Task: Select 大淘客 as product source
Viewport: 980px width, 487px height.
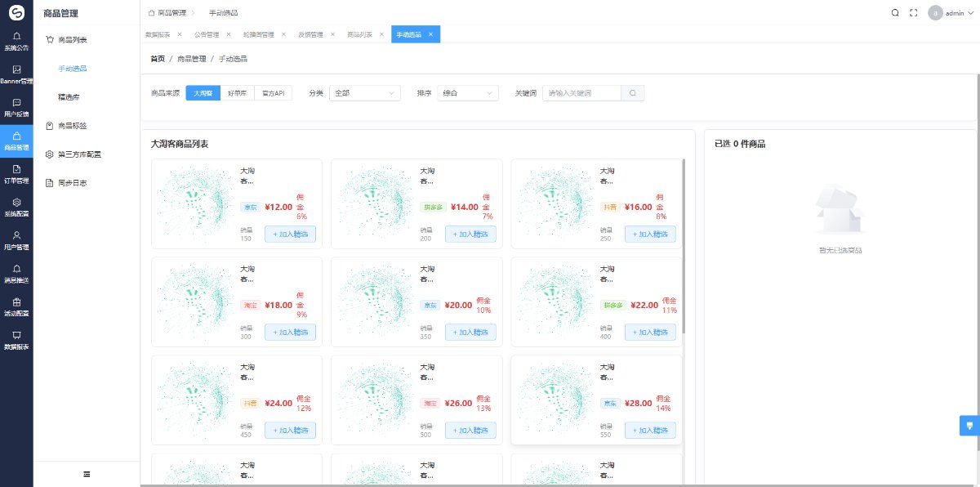Action: (x=203, y=93)
